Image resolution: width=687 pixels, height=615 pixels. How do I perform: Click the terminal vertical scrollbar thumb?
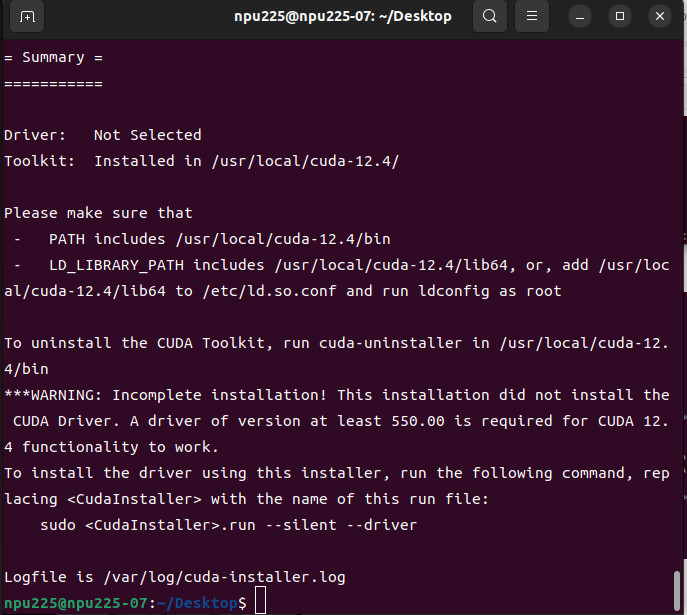(x=677, y=590)
